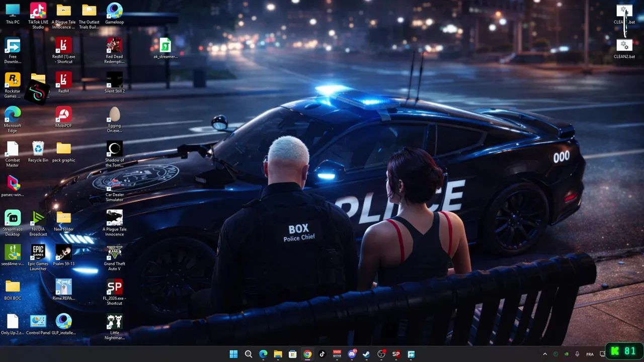Select CLEAN2.bat file icon
This screenshot has height=362, width=644.
(624, 48)
